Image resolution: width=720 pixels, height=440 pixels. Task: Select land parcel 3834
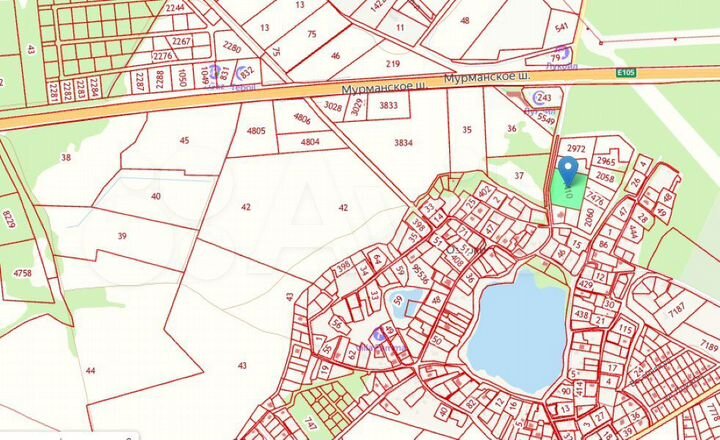point(403,143)
